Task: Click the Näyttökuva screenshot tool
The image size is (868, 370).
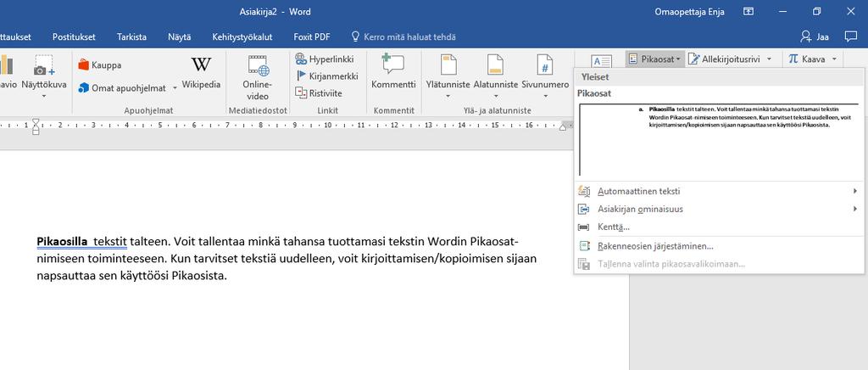Action: tap(44, 77)
